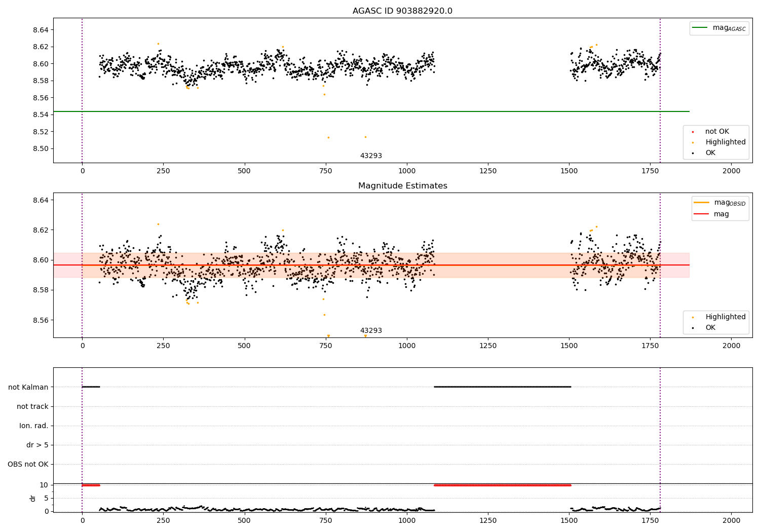Click the '43293' label in Magnitude Estimates plot
760x532 pixels.
point(371,331)
